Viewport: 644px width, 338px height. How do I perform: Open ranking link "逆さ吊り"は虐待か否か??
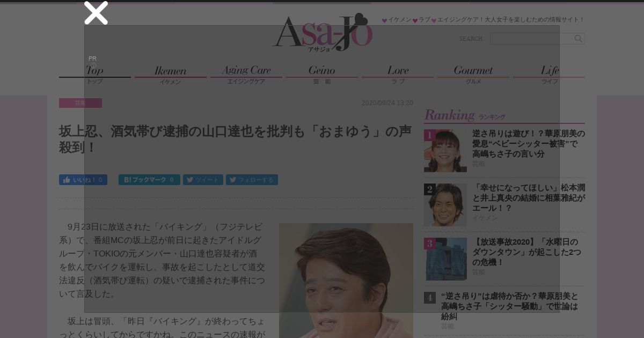(x=510, y=306)
